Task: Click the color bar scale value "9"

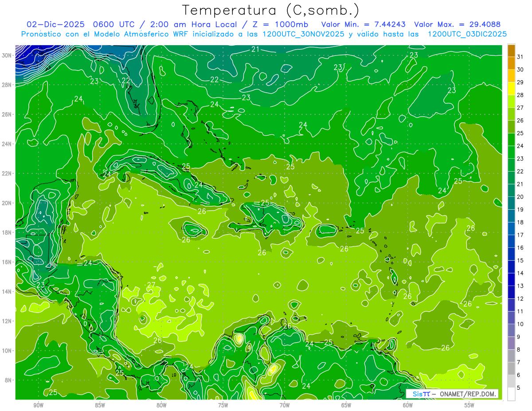Action: point(518,337)
